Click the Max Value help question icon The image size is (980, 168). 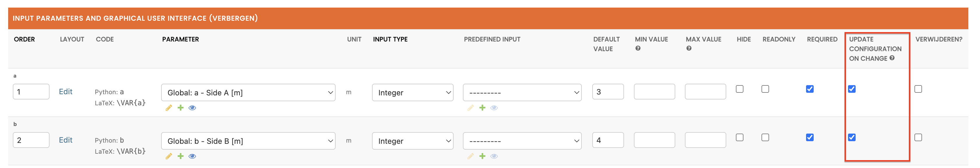coord(689,48)
